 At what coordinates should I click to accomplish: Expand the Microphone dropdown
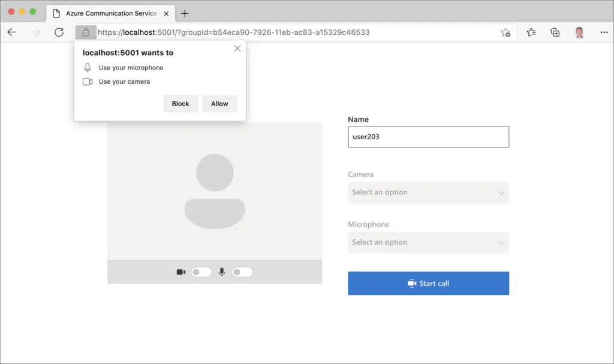428,242
